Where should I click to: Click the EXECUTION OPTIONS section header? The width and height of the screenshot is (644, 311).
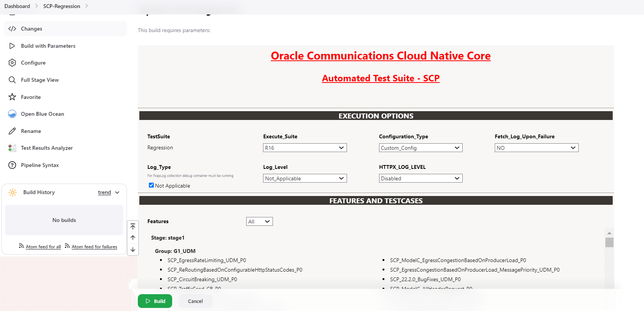[x=376, y=116]
